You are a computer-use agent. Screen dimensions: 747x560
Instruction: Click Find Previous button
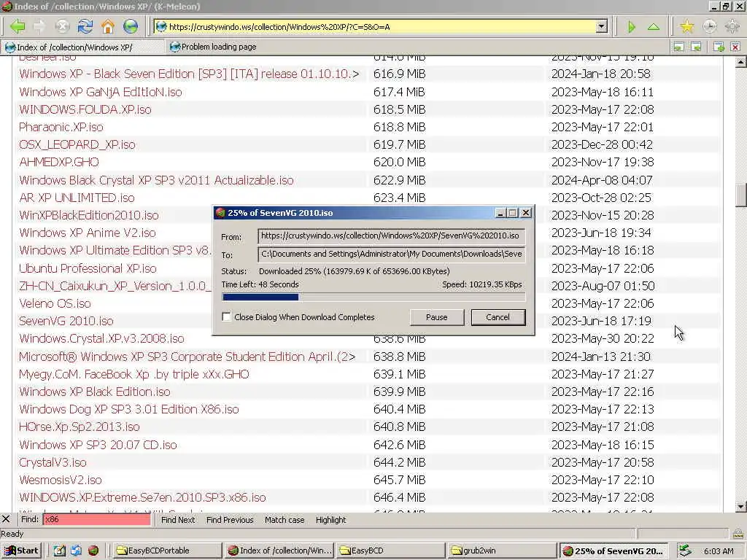230,519
